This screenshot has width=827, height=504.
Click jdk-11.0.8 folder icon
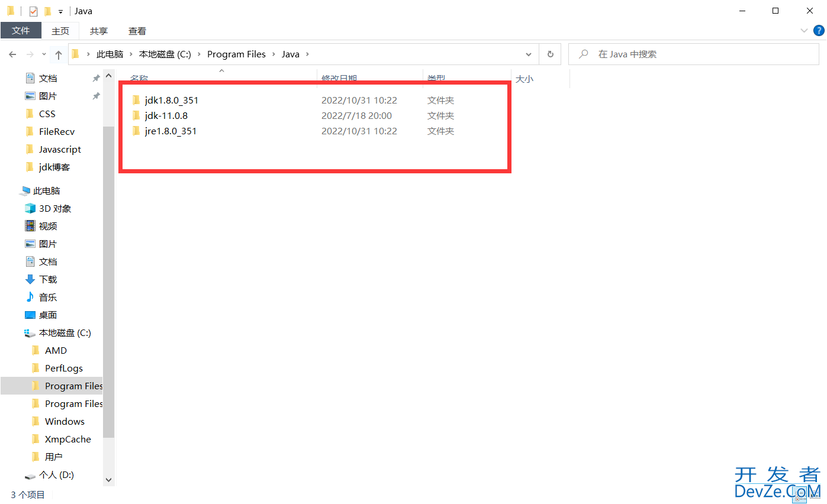click(136, 116)
